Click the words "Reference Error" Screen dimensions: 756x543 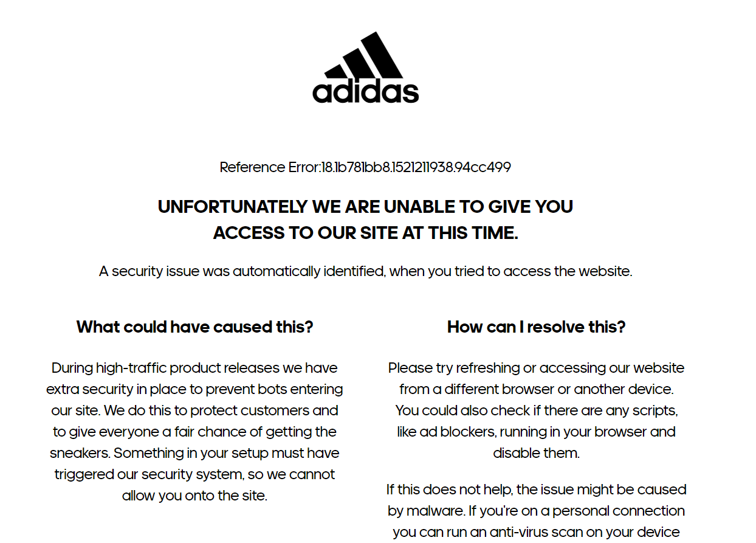click(269, 167)
